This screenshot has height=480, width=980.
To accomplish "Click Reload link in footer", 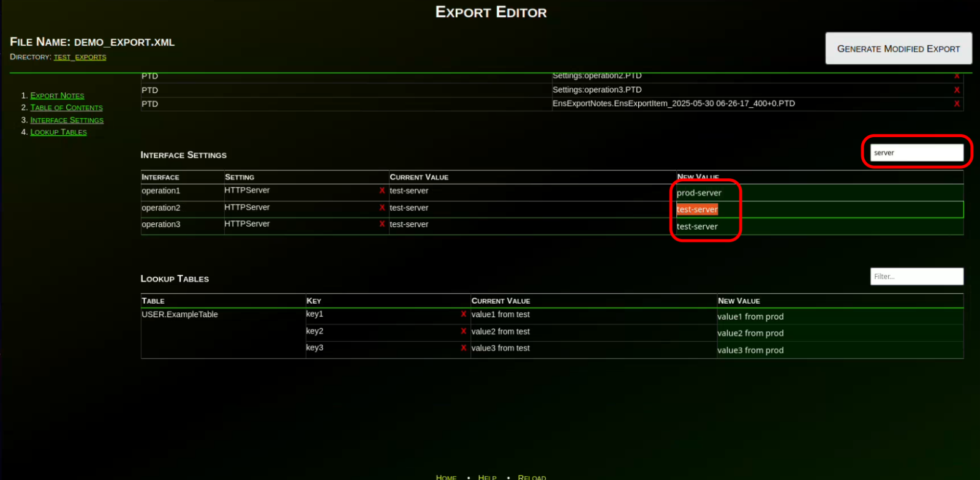I will [532, 477].
